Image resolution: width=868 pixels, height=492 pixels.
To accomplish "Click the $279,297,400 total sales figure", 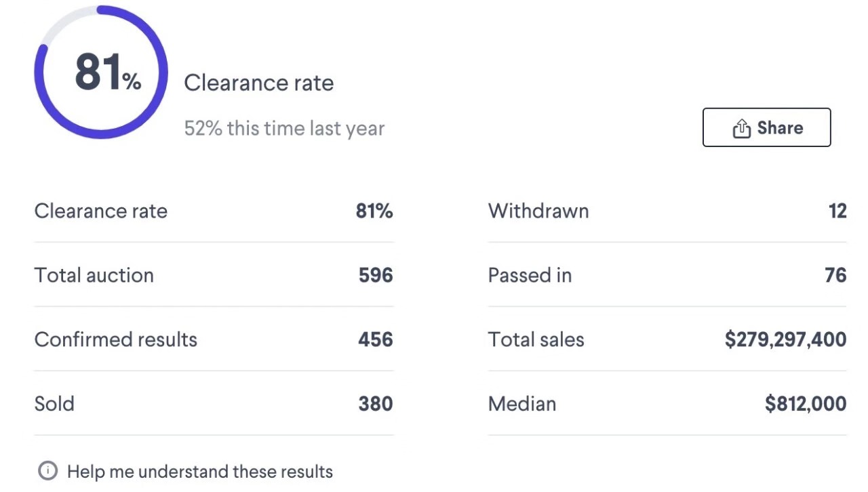I will coord(785,340).
